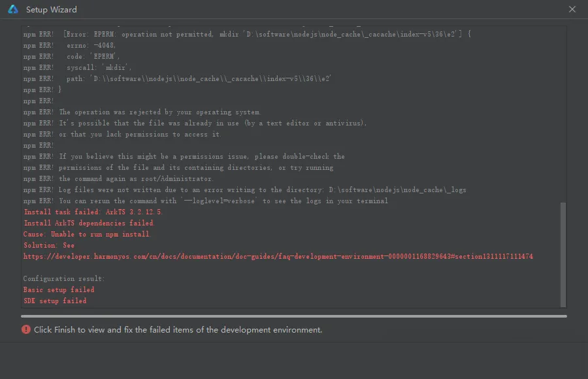Screen dimensions: 588x379
Task: Click the setup progress bar
Action: tap(293, 316)
